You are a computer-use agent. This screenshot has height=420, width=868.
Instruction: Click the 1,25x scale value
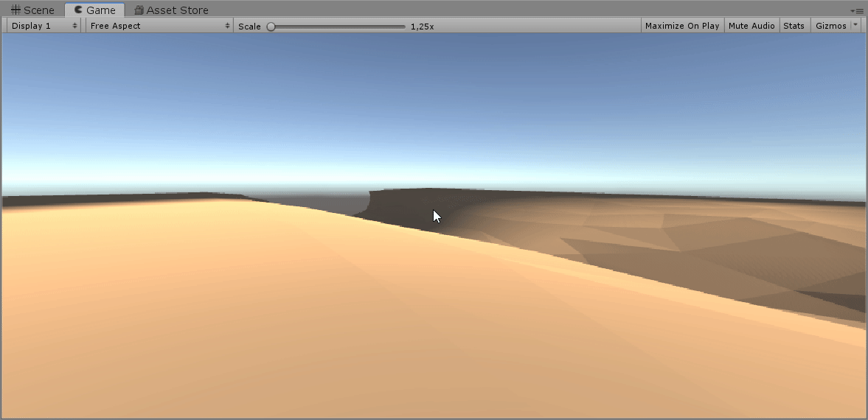click(x=422, y=26)
